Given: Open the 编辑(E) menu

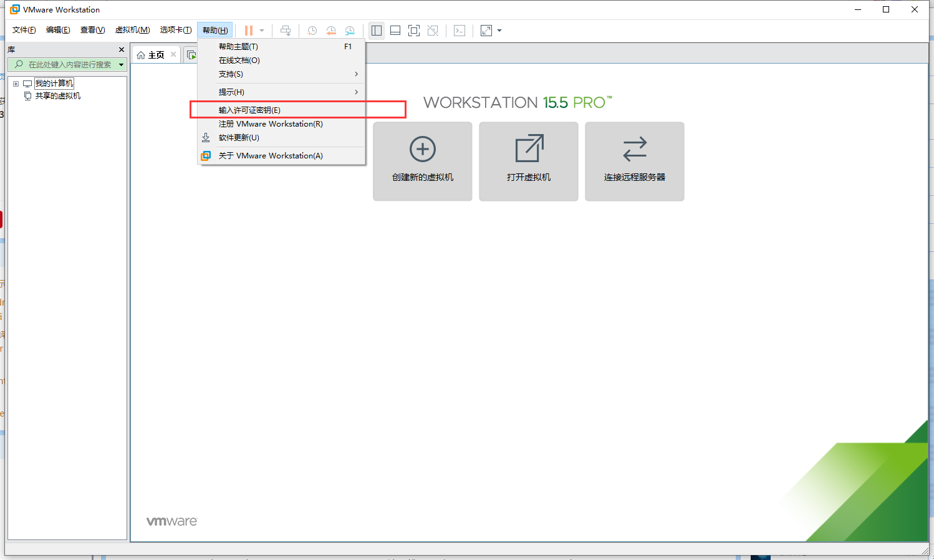Looking at the screenshot, I should pyautogui.click(x=58, y=30).
